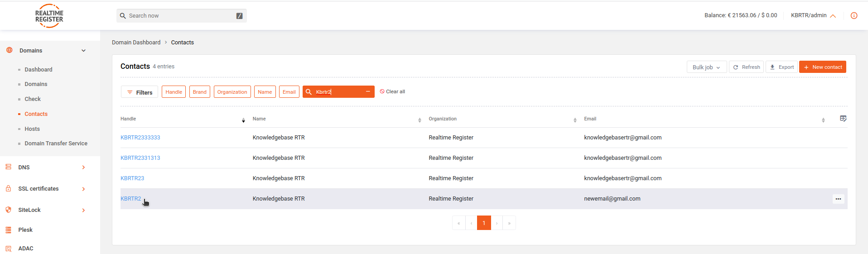Open Dashboard in Domains menu
The image size is (868, 254).
coord(39,69)
